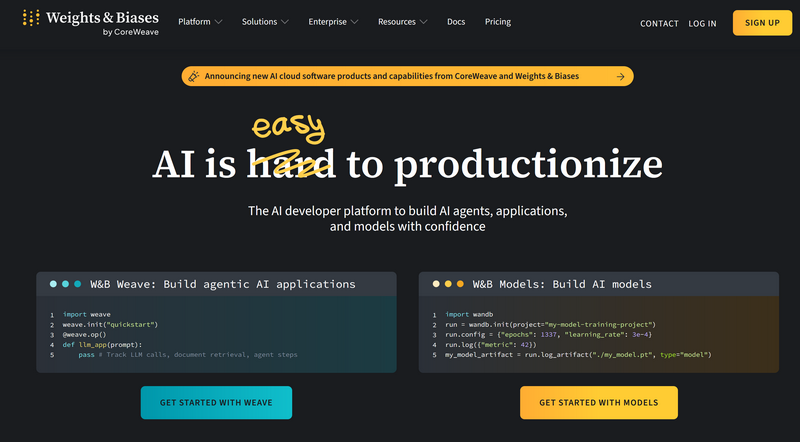Image resolution: width=800 pixels, height=442 pixels.
Task: Open the LOG IN link
Action: (702, 23)
